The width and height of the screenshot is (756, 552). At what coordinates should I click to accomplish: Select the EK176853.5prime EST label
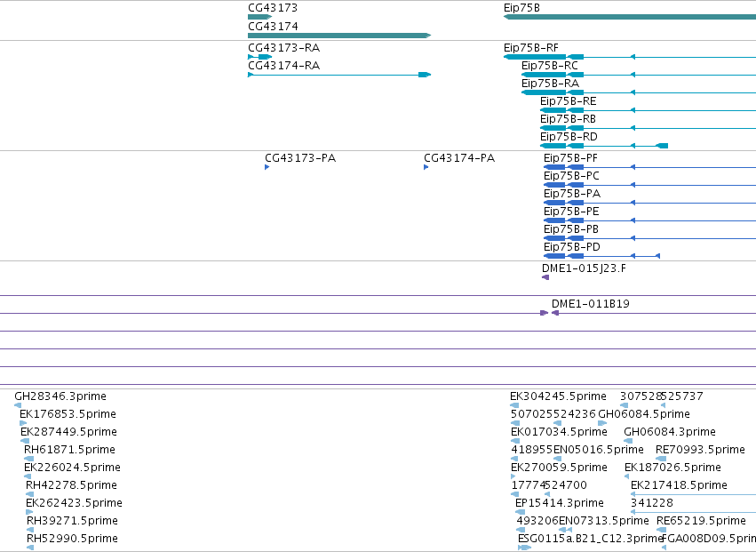[68, 414]
